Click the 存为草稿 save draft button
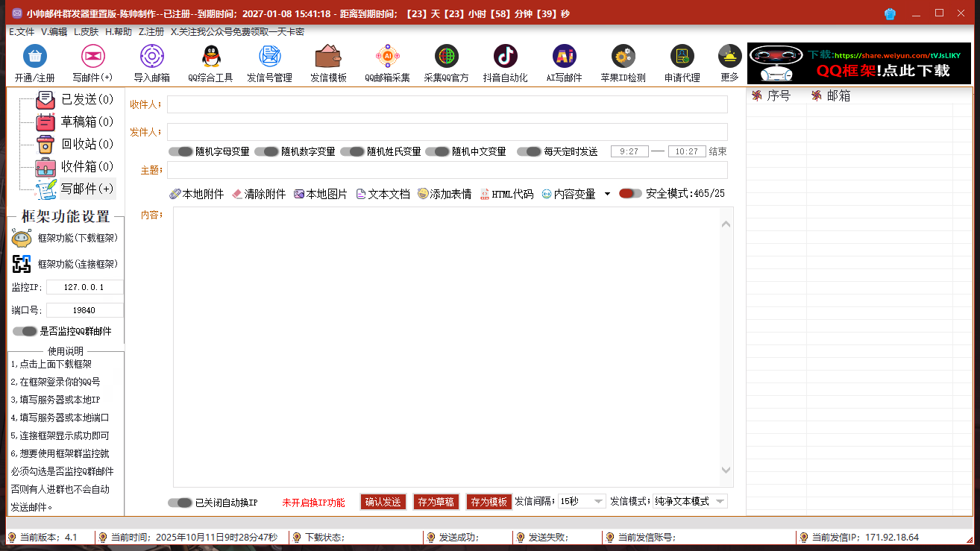980x551 pixels. coord(436,501)
